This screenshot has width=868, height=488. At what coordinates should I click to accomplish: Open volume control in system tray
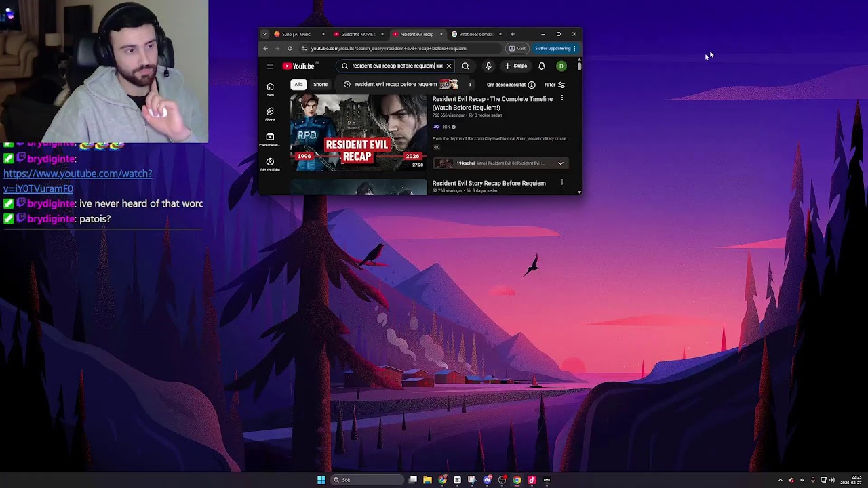tap(832, 480)
